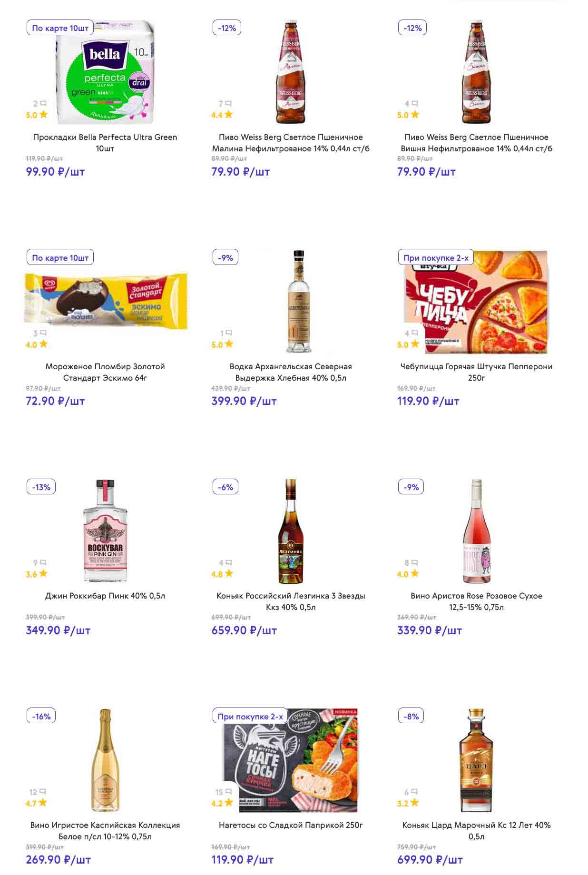Click the rating star for Царь cognac

point(415,803)
